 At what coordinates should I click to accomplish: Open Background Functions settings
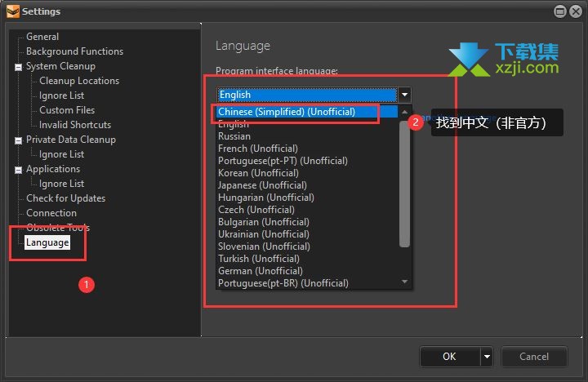coord(74,51)
